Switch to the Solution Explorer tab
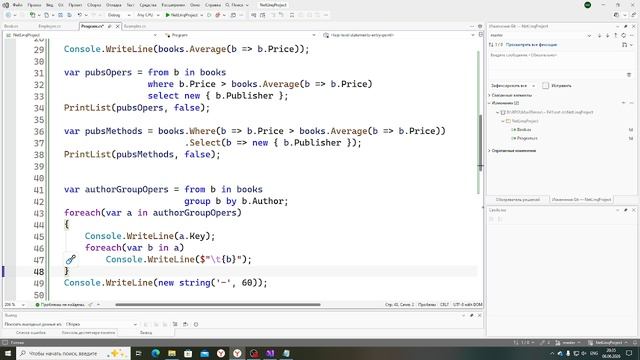This screenshot has width=640, height=360. [x=518, y=200]
